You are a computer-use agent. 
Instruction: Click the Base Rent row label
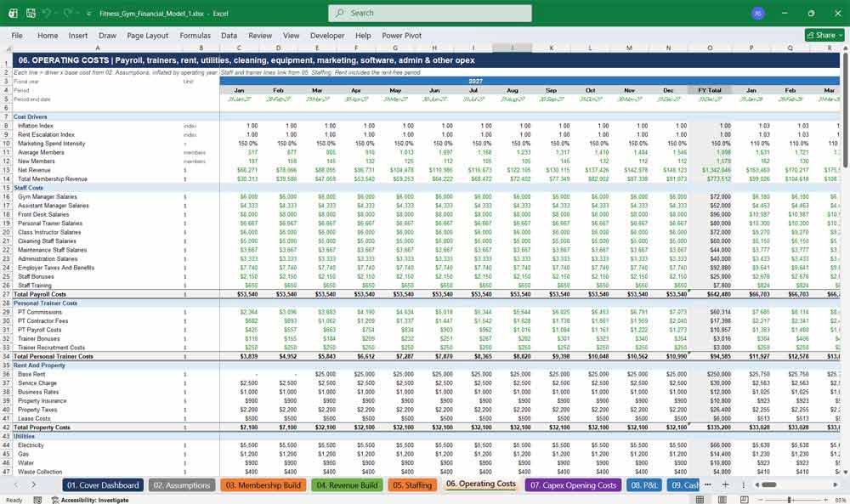coord(31,375)
